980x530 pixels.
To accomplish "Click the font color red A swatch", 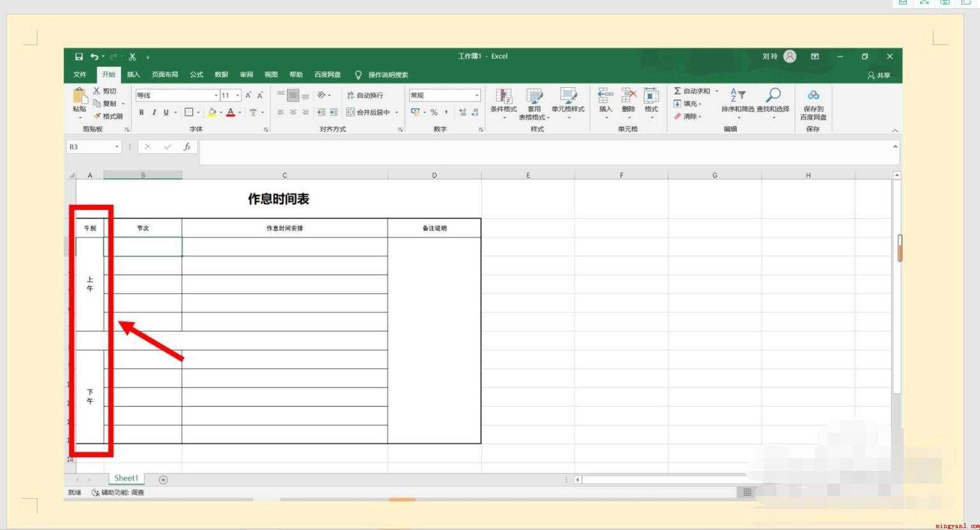I will click(x=230, y=112).
